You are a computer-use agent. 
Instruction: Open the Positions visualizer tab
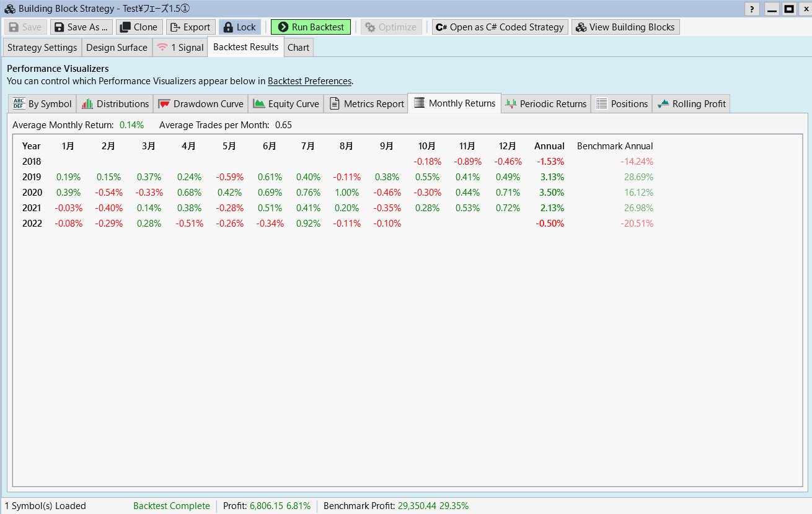[x=622, y=104]
